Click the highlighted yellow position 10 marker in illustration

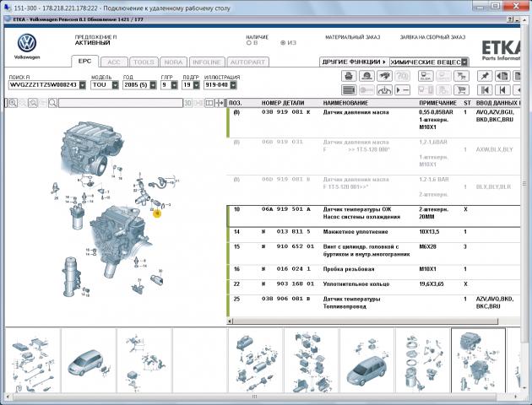[x=157, y=213]
